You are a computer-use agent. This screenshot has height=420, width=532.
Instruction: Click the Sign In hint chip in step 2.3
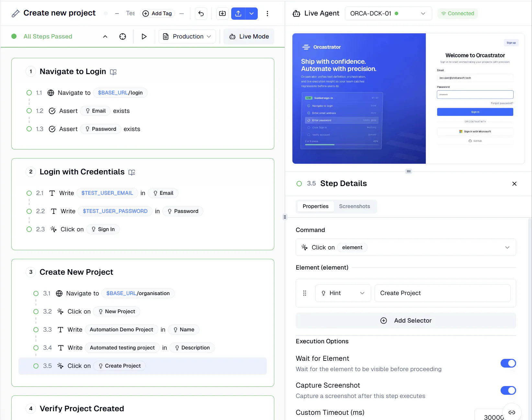(103, 229)
